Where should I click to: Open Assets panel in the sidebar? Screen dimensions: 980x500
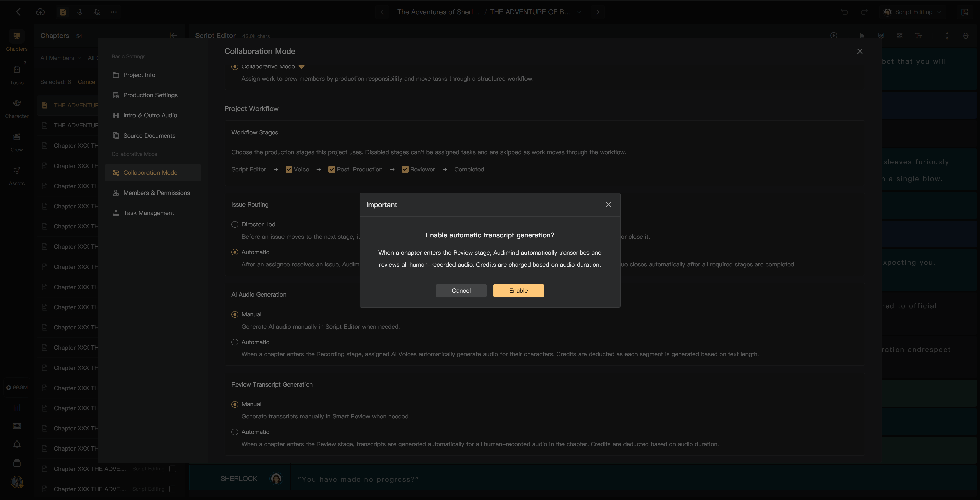[17, 175]
